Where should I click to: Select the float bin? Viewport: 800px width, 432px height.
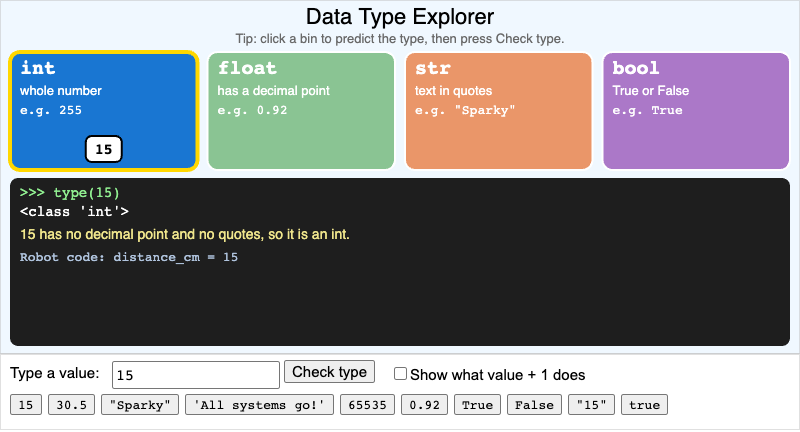pyautogui.click(x=301, y=111)
